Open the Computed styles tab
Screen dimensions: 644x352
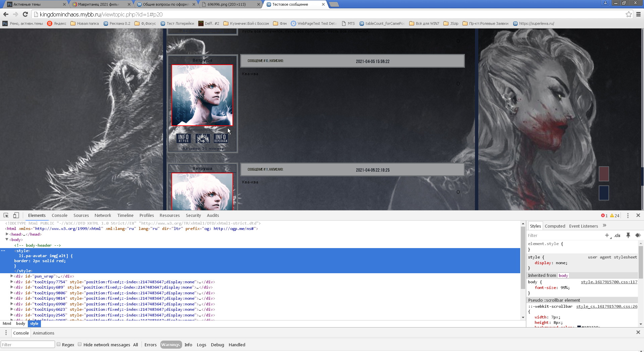(x=555, y=226)
